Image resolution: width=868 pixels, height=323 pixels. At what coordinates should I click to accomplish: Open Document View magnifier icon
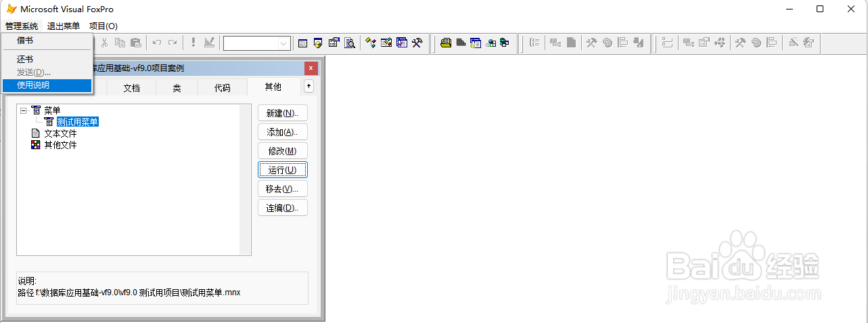(x=350, y=43)
